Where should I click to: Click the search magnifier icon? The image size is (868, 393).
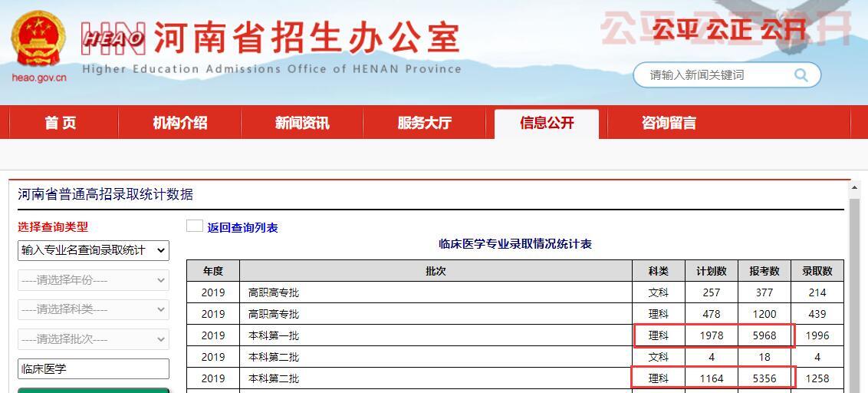coord(801,75)
